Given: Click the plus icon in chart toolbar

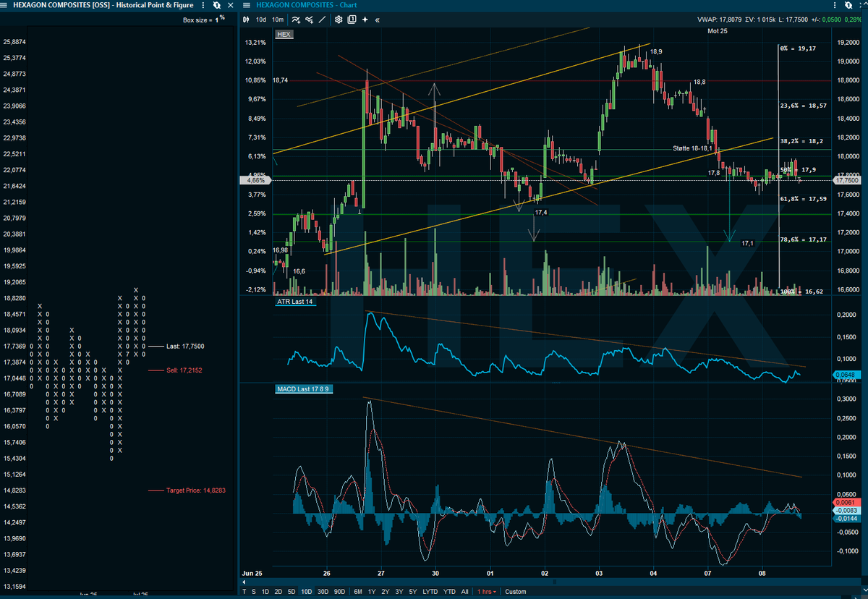Looking at the screenshot, I should (365, 20).
